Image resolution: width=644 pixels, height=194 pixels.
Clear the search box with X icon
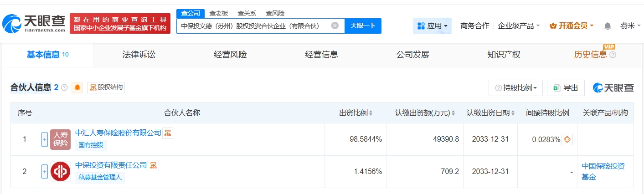tap(335, 26)
